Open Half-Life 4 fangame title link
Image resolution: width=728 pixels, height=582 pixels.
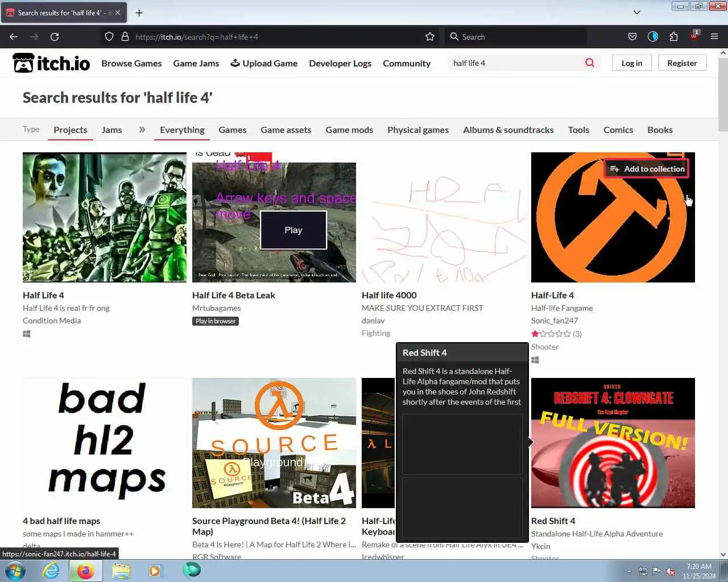(553, 295)
